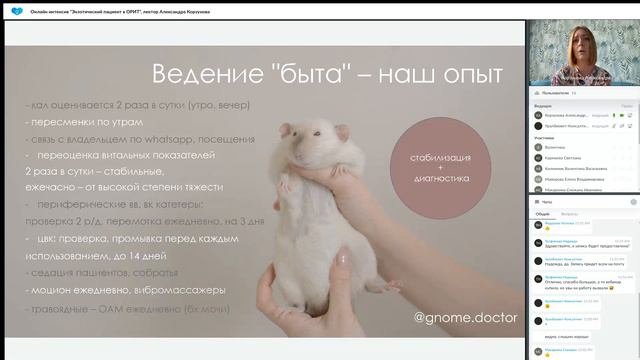Screen dimensions: 640x360
Task: Toggle green camera icon in Корзунова Александра's row
Action: 622,116
